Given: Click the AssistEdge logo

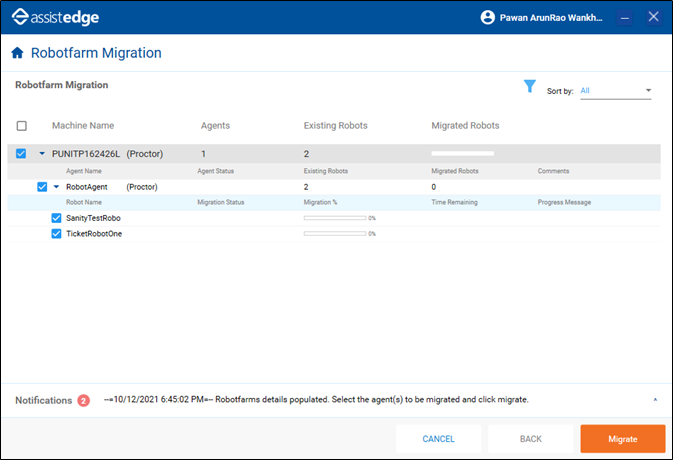Looking at the screenshot, I should (57, 17).
